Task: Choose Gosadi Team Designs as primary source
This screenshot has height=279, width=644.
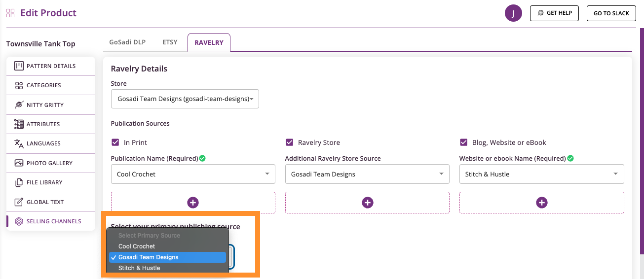Action: pyautogui.click(x=168, y=257)
